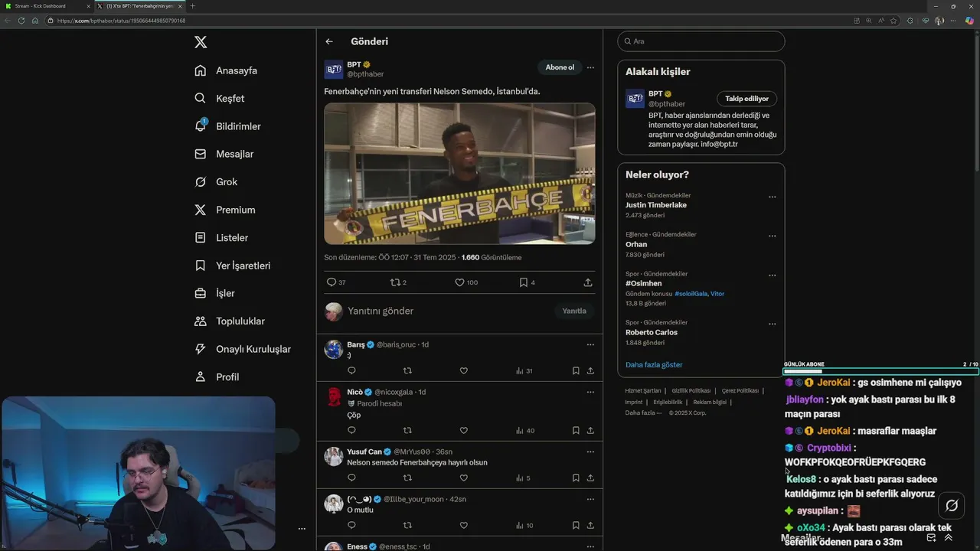
Task: Open account menu three dots
Action: click(x=302, y=529)
